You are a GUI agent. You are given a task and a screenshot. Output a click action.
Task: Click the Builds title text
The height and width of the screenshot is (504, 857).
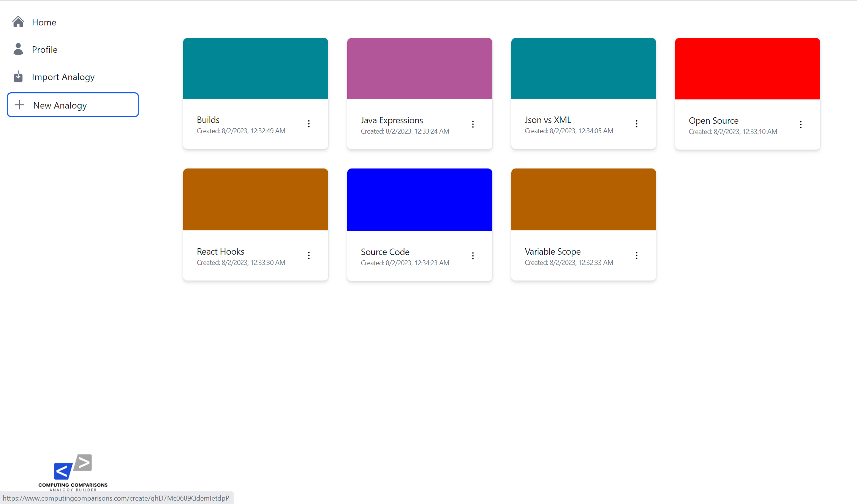coord(208,120)
